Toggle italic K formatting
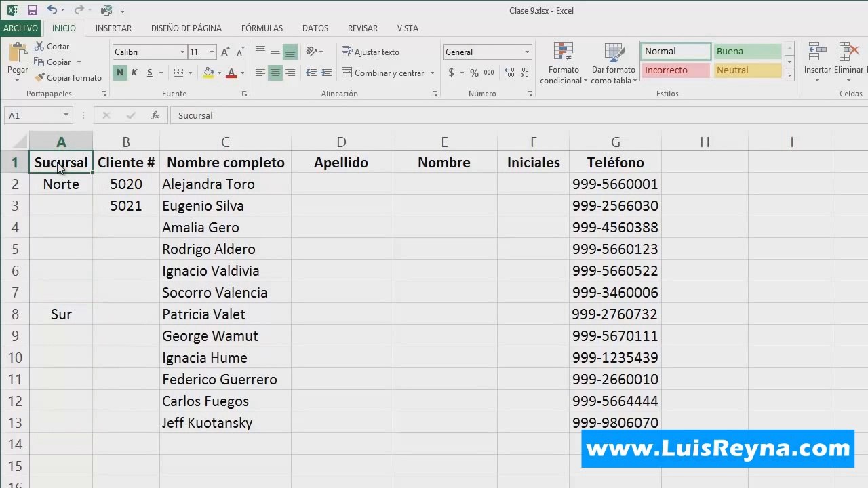This screenshot has height=488, width=868. click(134, 73)
